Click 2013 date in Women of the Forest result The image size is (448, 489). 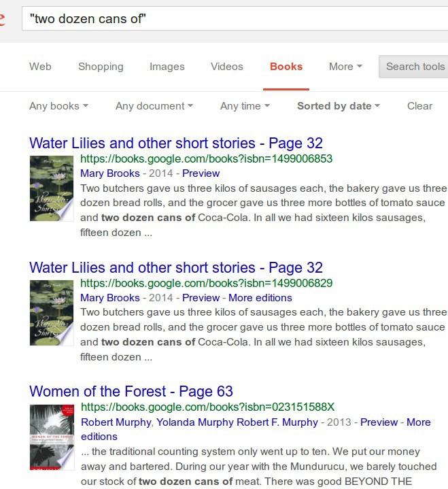point(339,422)
